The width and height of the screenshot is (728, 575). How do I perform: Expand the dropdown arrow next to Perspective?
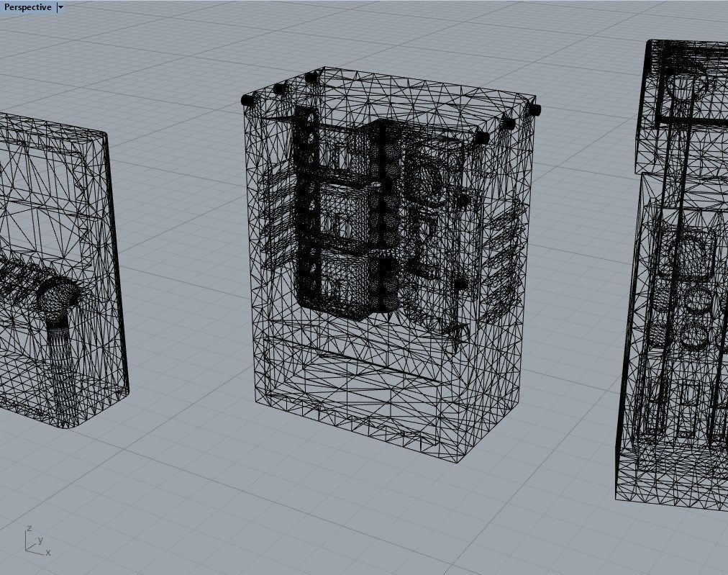[60, 7]
